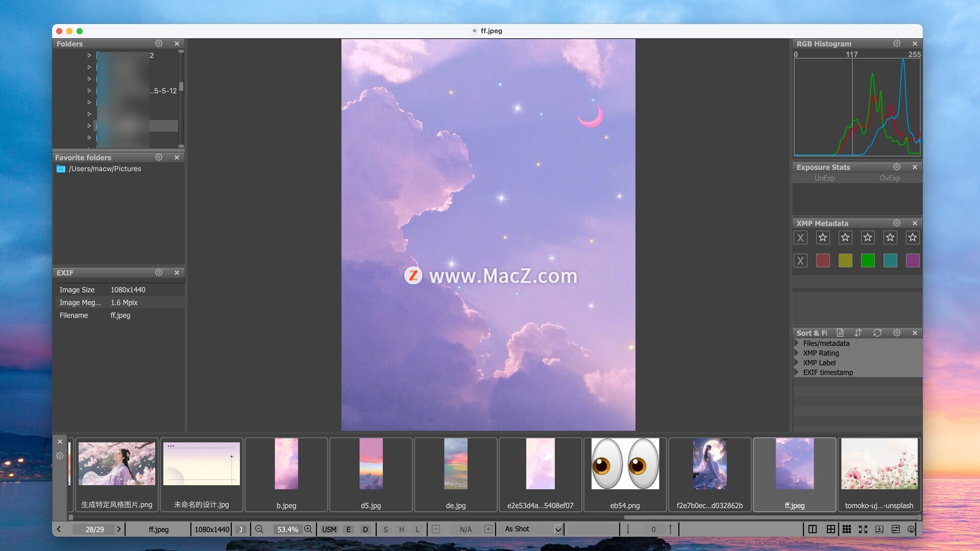This screenshot has width=980, height=551.
Task: Select the 生成特定风格图片.png thumbnail
Action: pyautogui.click(x=117, y=474)
